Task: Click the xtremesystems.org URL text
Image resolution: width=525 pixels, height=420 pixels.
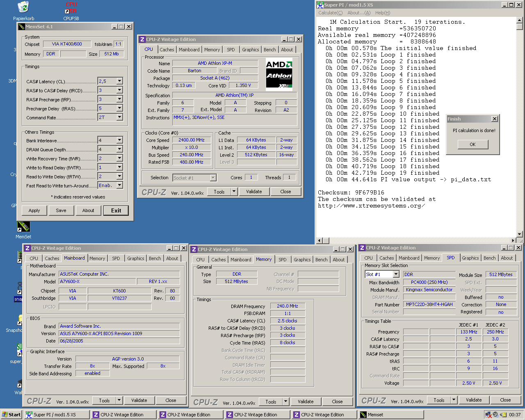Action: [371, 205]
